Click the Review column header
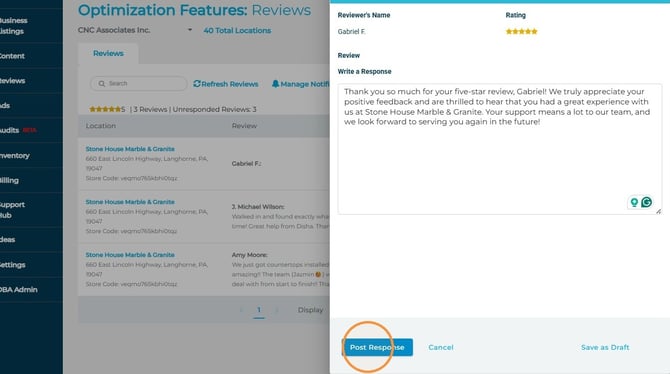This screenshot has width=670, height=374. click(x=244, y=126)
